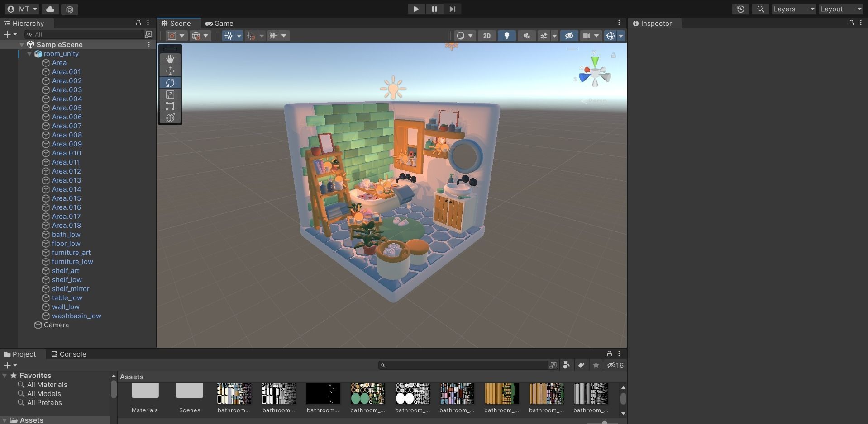
Task: Click the Project search field
Action: pyautogui.click(x=463, y=365)
